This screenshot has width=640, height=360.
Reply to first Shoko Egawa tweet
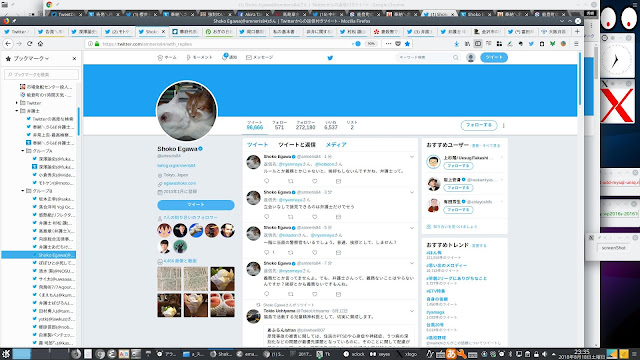tap(267, 181)
